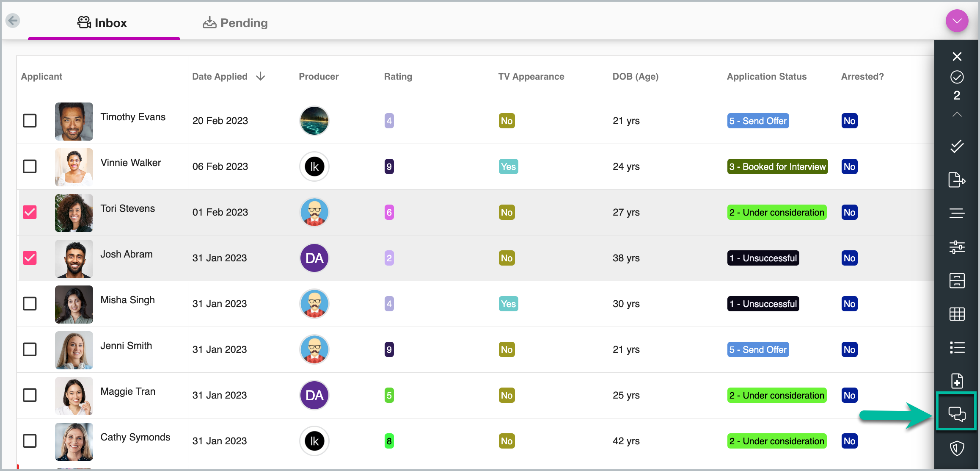Deselect the Josh Abram checkbox
Image resolution: width=980 pixels, height=471 pixels.
pos(30,258)
